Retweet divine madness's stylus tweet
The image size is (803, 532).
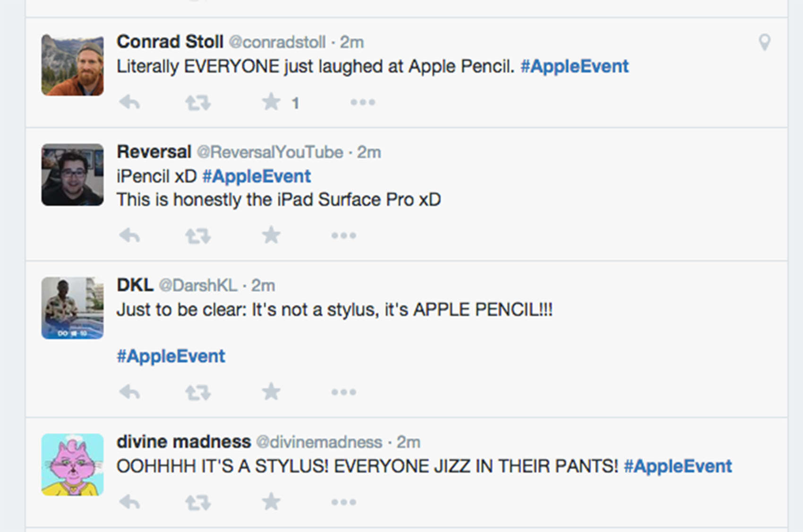click(197, 502)
